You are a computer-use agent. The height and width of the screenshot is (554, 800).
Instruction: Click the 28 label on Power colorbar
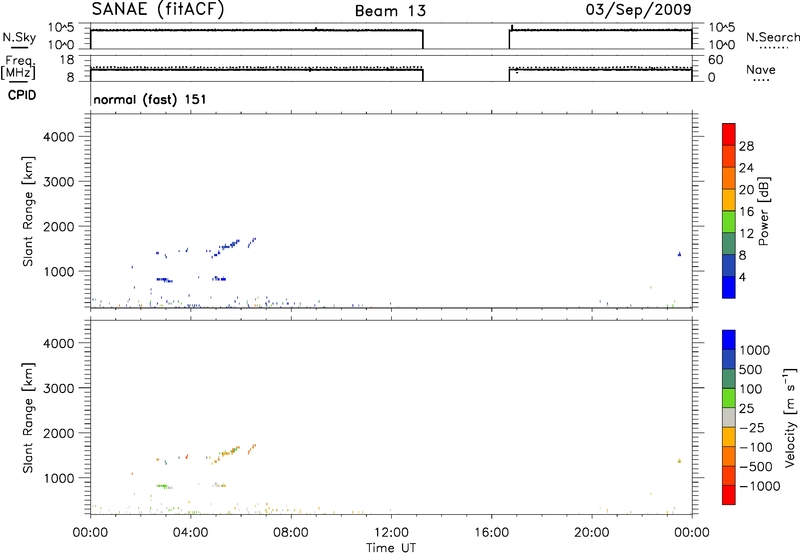click(746, 146)
